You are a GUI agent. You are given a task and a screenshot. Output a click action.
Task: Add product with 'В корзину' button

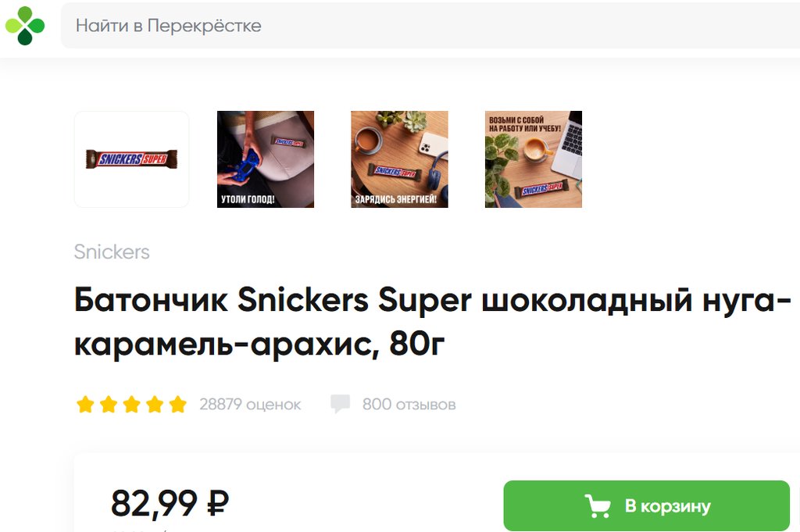(646, 505)
